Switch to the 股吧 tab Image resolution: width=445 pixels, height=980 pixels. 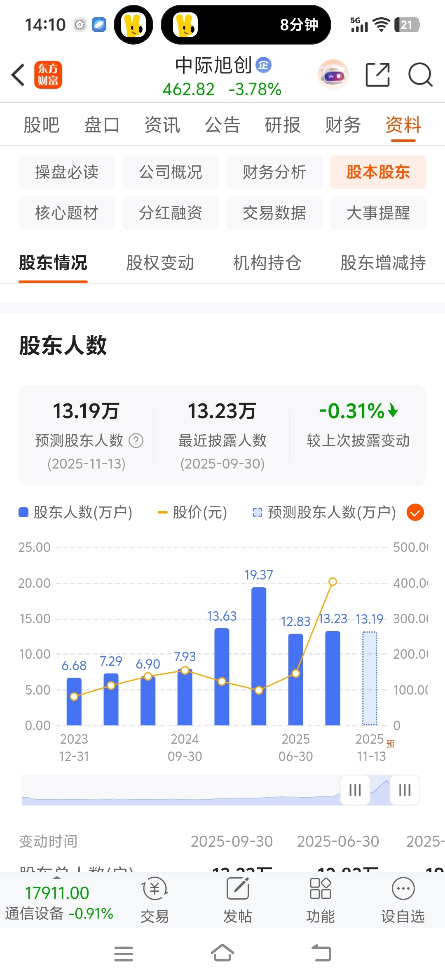tap(42, 125)
